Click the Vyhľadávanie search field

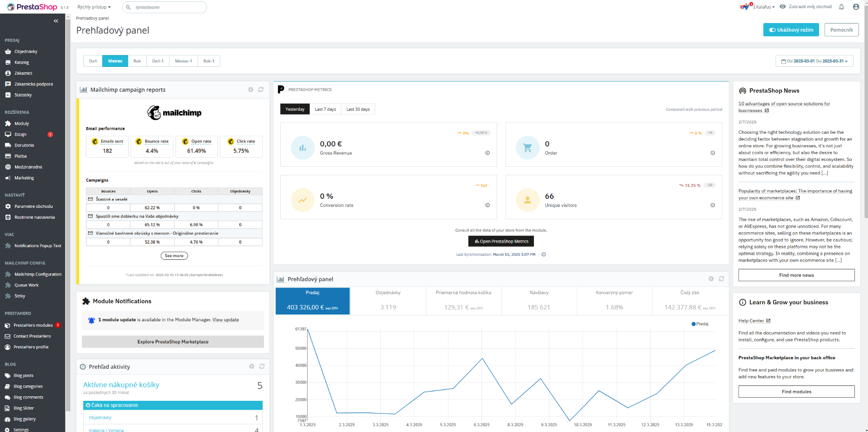click(x=165, y=7)
